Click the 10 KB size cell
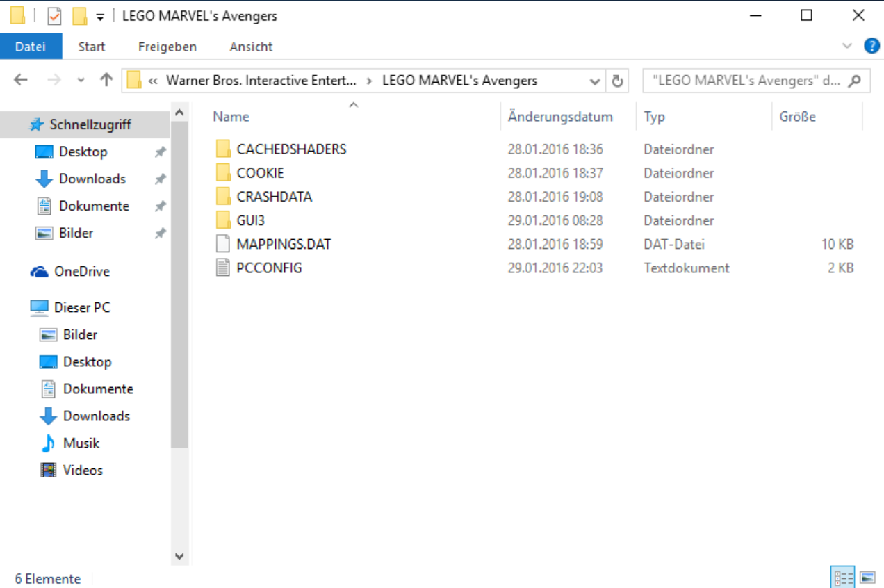The image size is (884, 588). click(836, 245)
